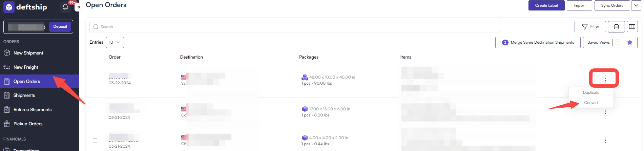Screen dimensions: 644x151
Task: Check the 03-22-2024 order checkbox
Action: [x=95, y=80]
